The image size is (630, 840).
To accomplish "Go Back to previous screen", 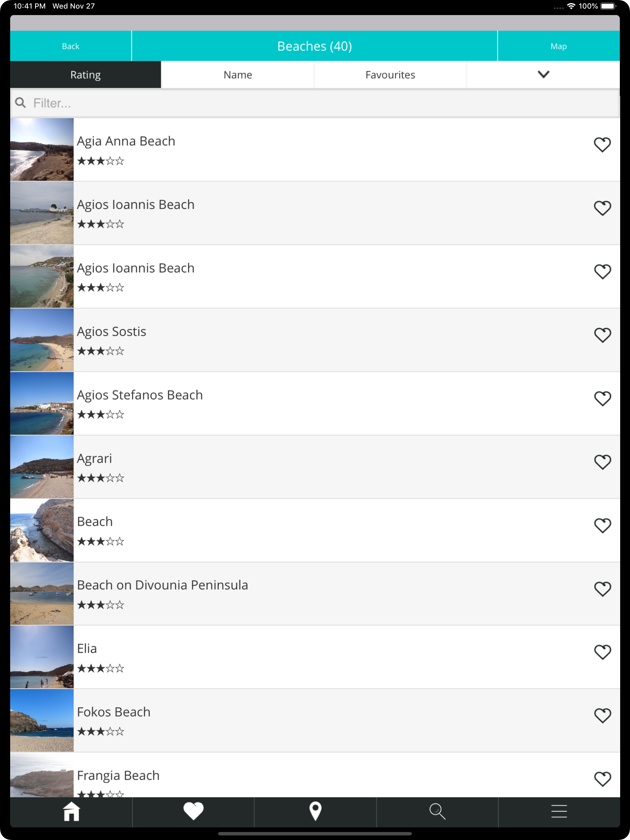I will tap(71, 46).
